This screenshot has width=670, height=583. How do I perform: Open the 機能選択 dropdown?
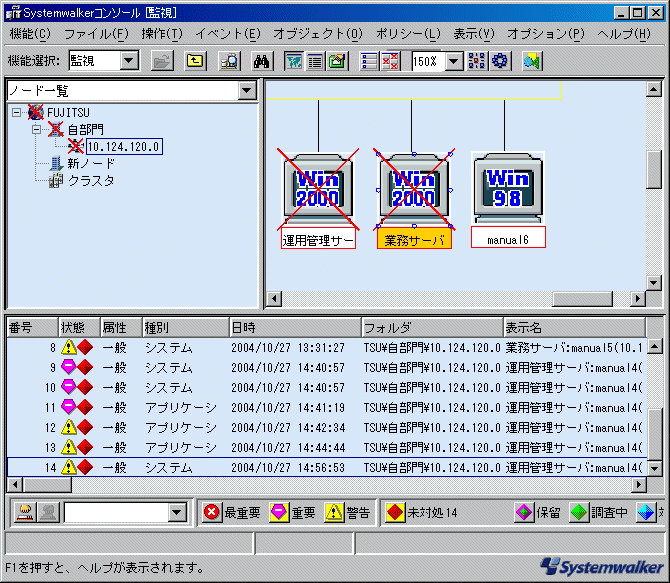pos(129,61)
